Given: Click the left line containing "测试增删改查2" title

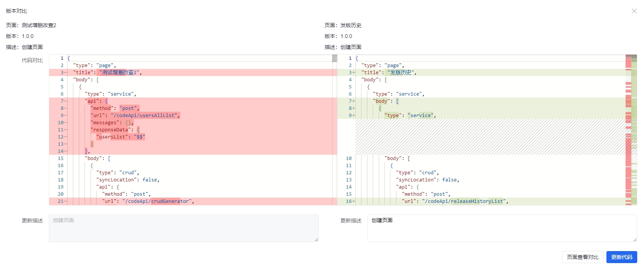Looking at the screenshot, I should coord(193,73).
